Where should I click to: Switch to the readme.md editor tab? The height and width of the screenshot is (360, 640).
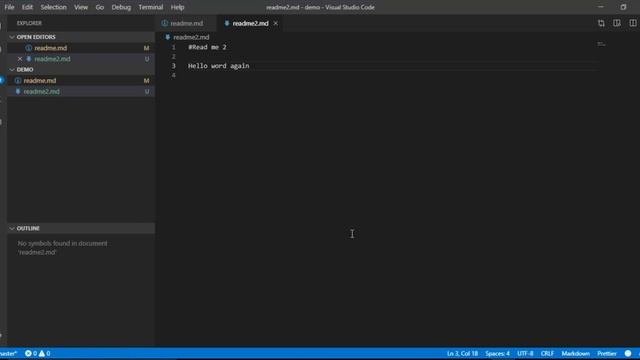click(187, 23)
